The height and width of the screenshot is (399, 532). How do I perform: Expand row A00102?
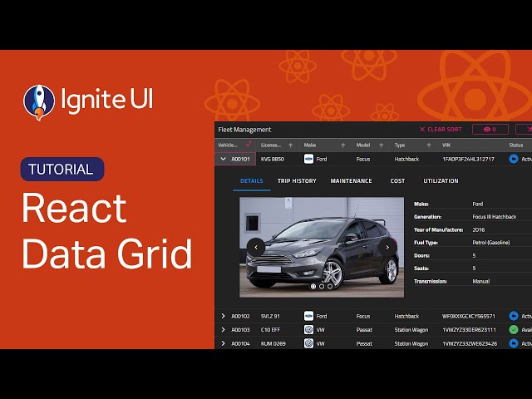[x=223, y=316]
